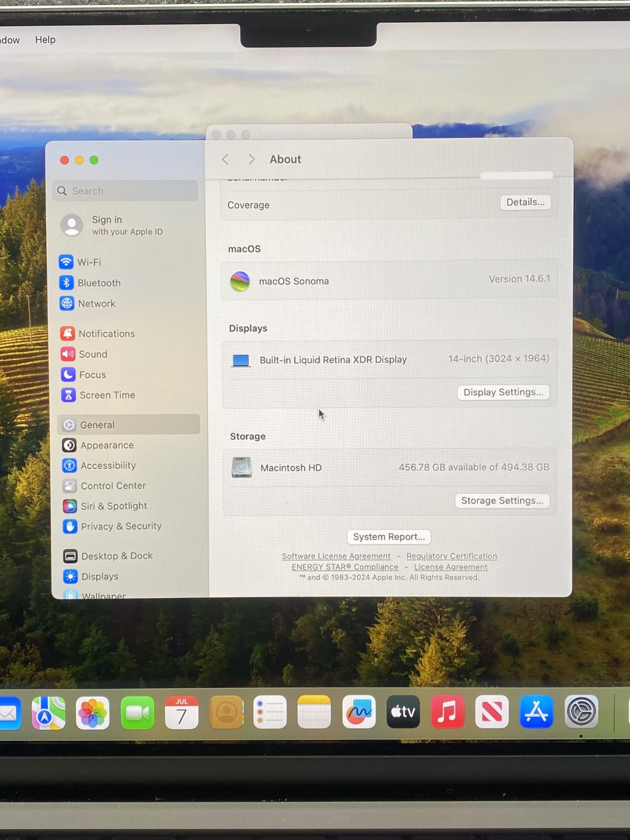The height and width of the screenshot is (840, 630).
Task: Open Siri & Spotlight settings
Action: click(x=105, y=506)
